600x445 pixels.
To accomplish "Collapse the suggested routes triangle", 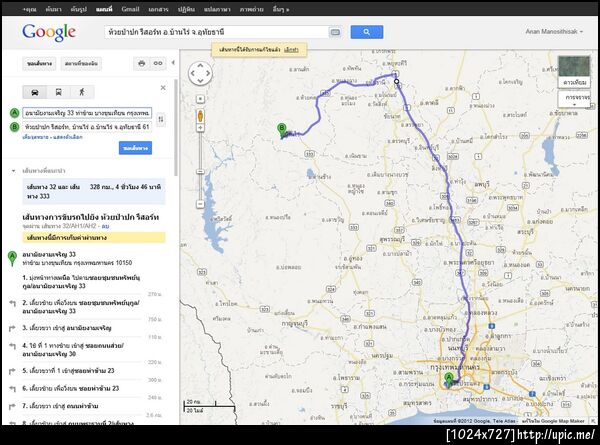I will coord(13,171).
